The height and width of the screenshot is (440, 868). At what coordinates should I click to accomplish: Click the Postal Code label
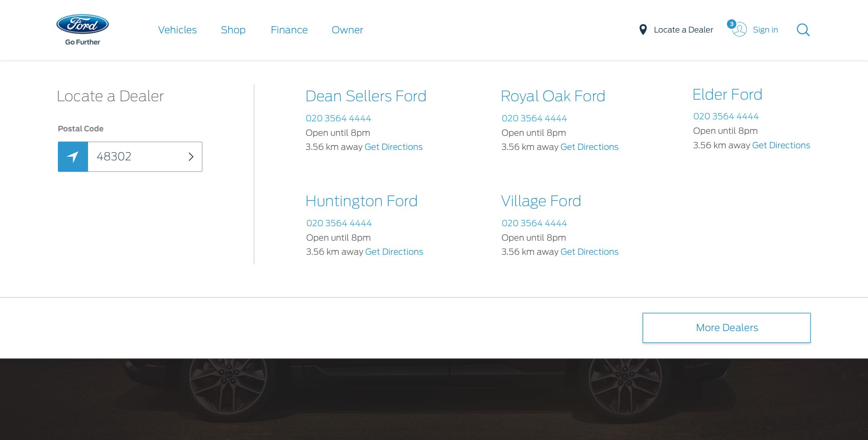[x=80, y=129]
